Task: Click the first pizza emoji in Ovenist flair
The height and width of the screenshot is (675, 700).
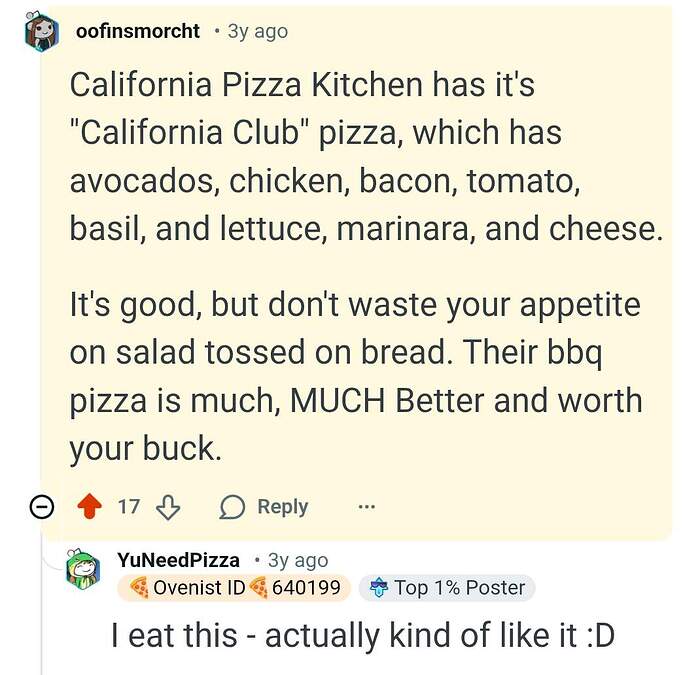Action: pos(139,588)
